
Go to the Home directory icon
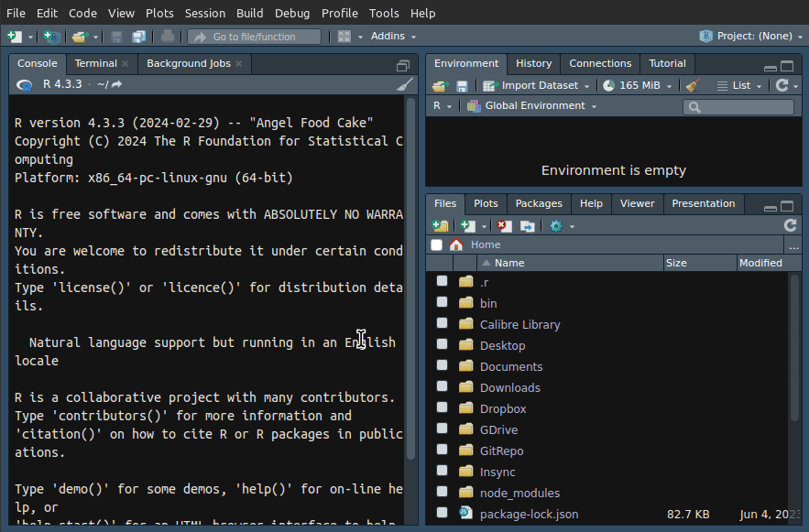pos(456,244)
